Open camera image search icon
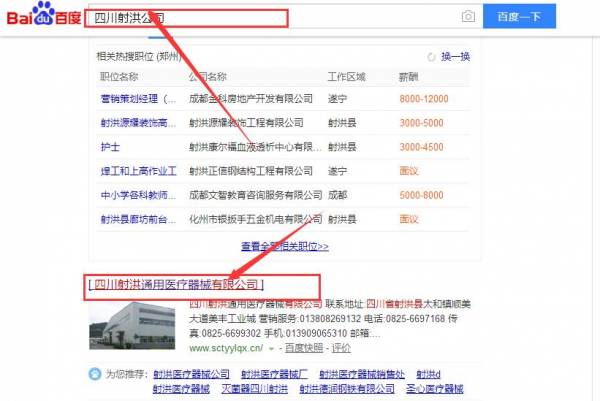This screenshot has width=600, height=401. (468, 17)
